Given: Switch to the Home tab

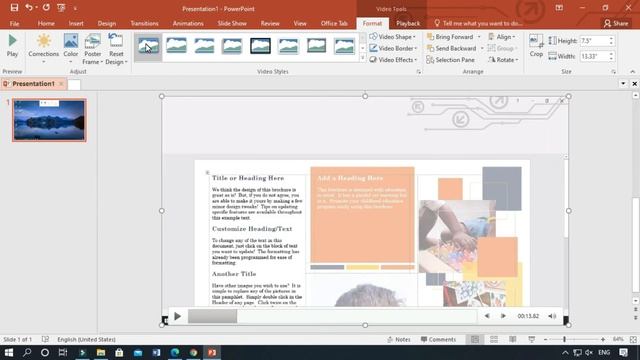Looking at the screenshot, I should tap(46, 23).
